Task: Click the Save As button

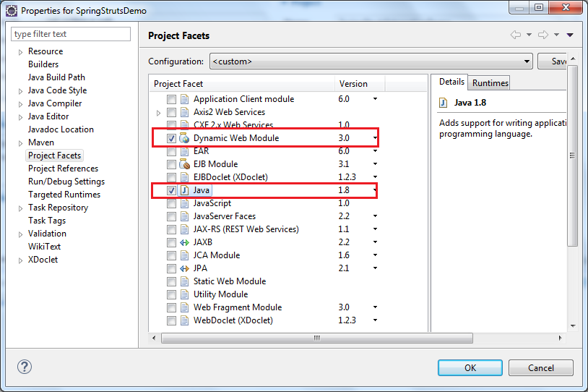Action: click(x=553, y=61)
